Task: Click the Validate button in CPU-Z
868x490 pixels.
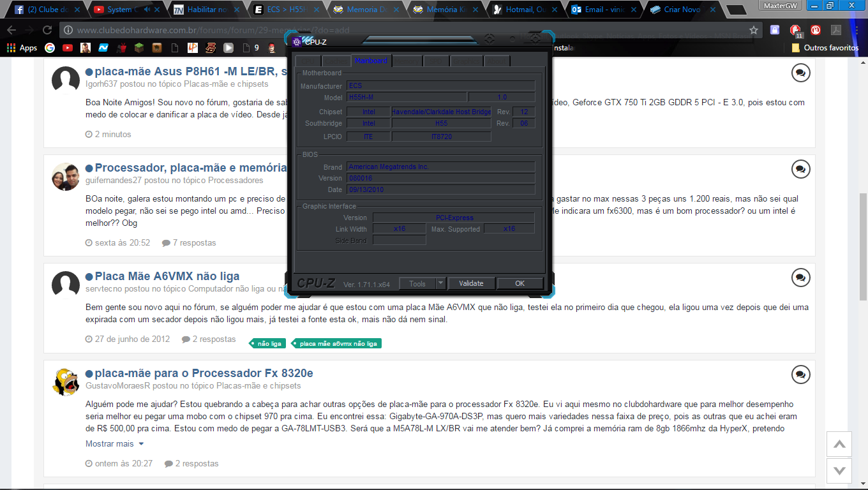Action: coord(471,283)
